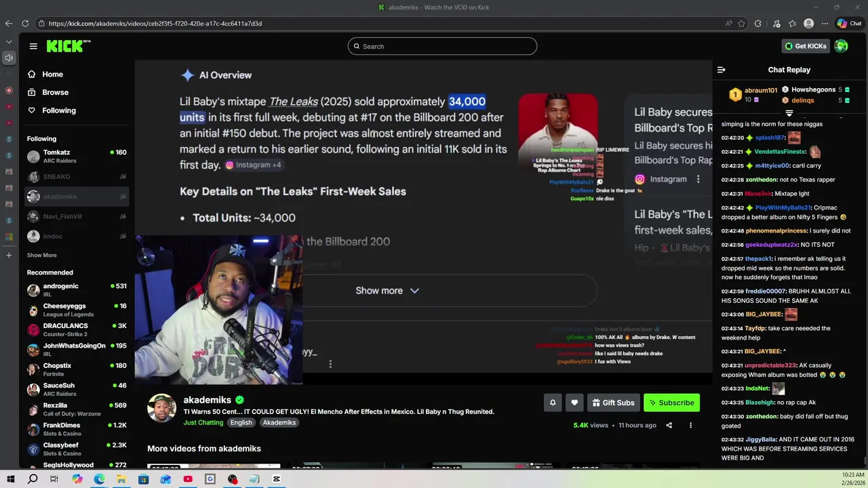Image resolution: width=868 pixels, height=488 pixels.
Task: Select akademiks in Following list
Action: pos(76,197)
